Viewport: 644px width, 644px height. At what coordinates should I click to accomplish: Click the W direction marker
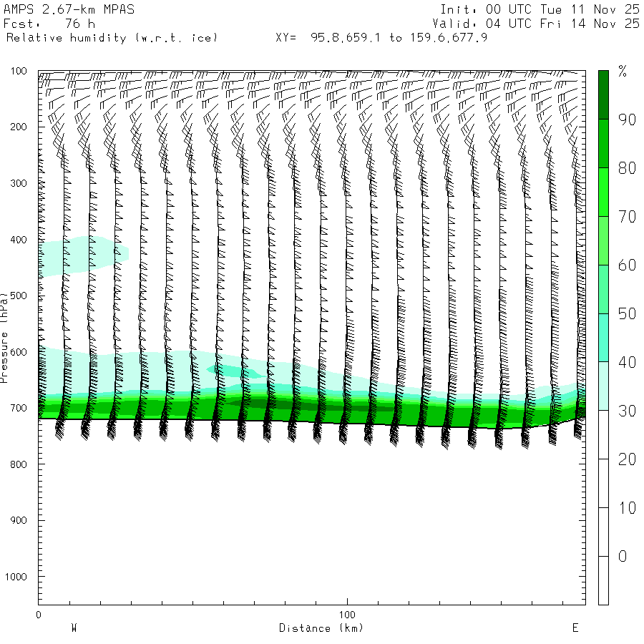(74, 628)
